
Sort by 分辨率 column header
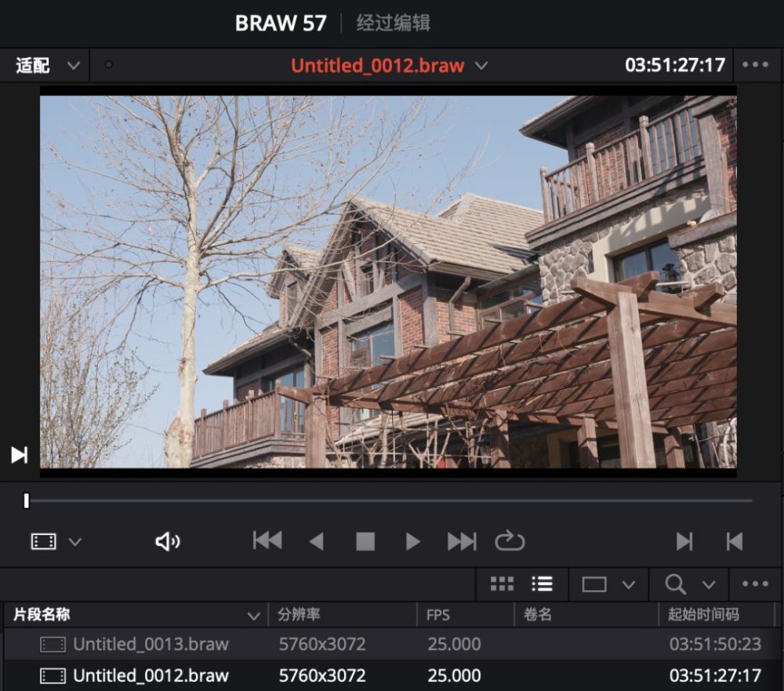(299, 614)
